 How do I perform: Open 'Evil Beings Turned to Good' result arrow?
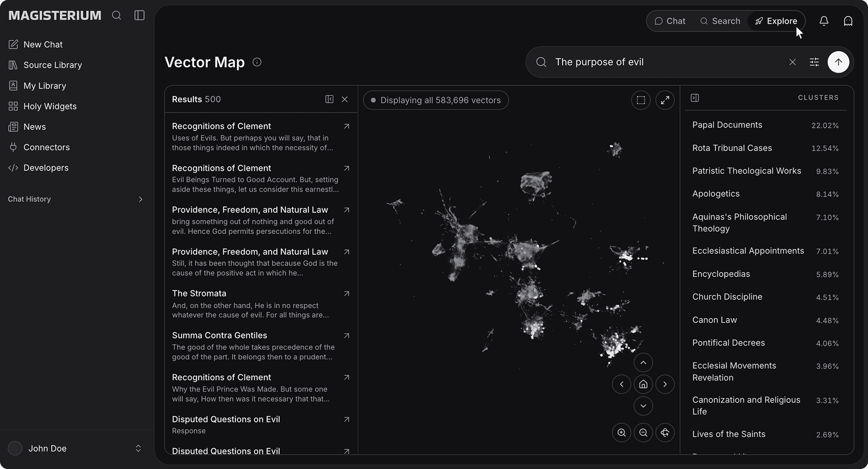tap(347, 168)
